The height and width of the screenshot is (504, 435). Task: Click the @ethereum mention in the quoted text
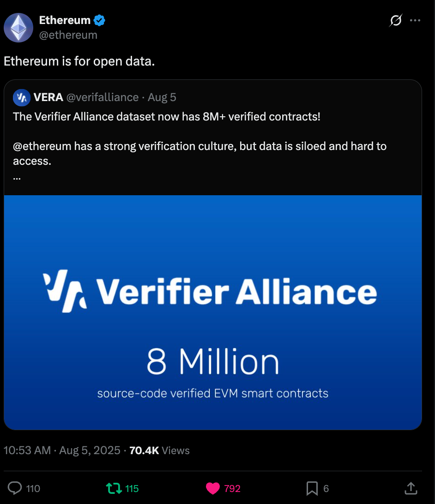[x=41, y=146]
